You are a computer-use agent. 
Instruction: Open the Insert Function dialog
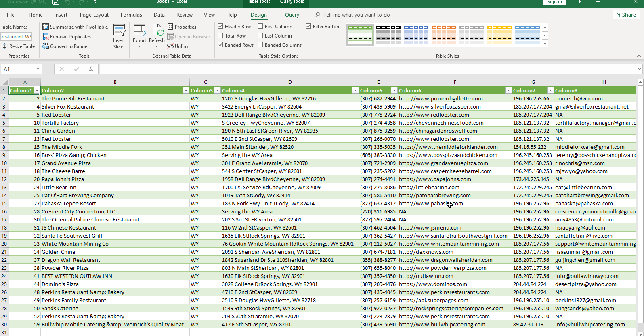(91, 69)
